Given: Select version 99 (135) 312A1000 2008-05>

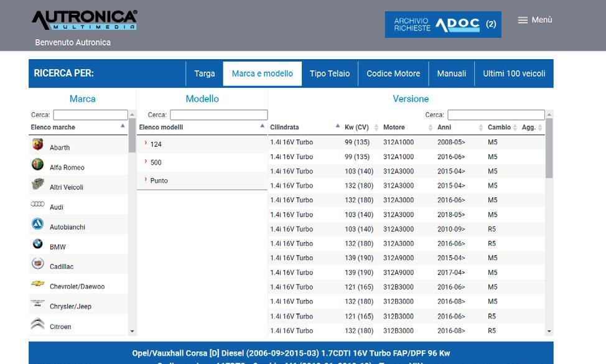Looking at the screenshot, I should coord(406,142).
